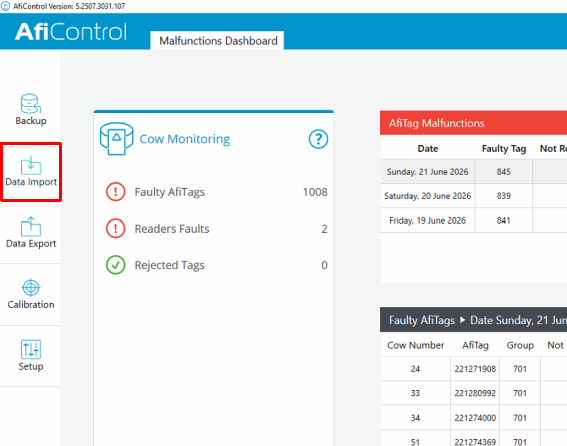Click the Rejected Tags green check icon
Screen dimensions: 567x446
[116, 265]
